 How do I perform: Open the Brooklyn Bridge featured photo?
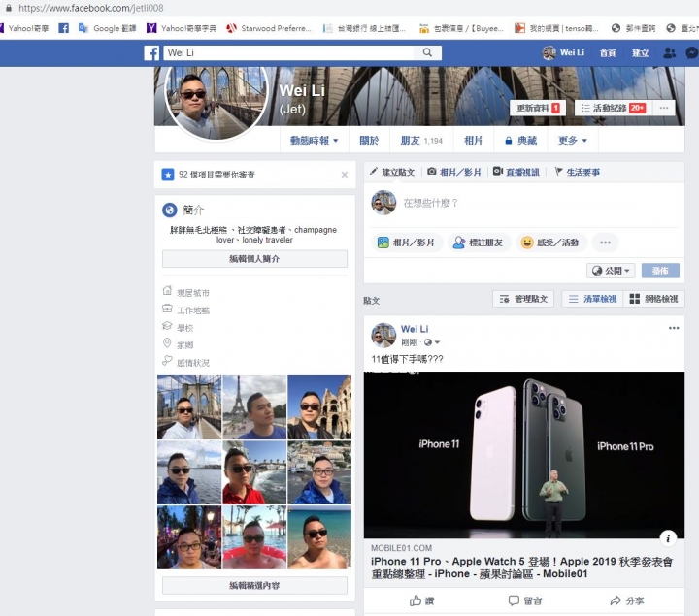[x=189, y=407]
